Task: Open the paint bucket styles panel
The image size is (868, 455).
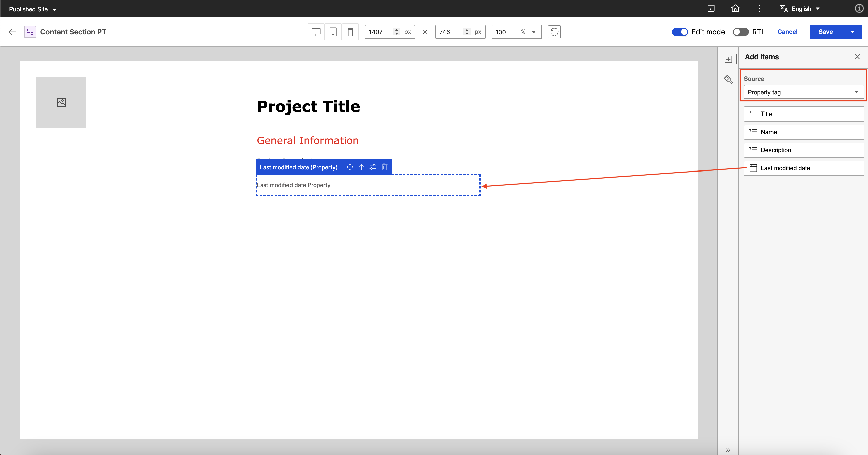Action: [728, 80]
